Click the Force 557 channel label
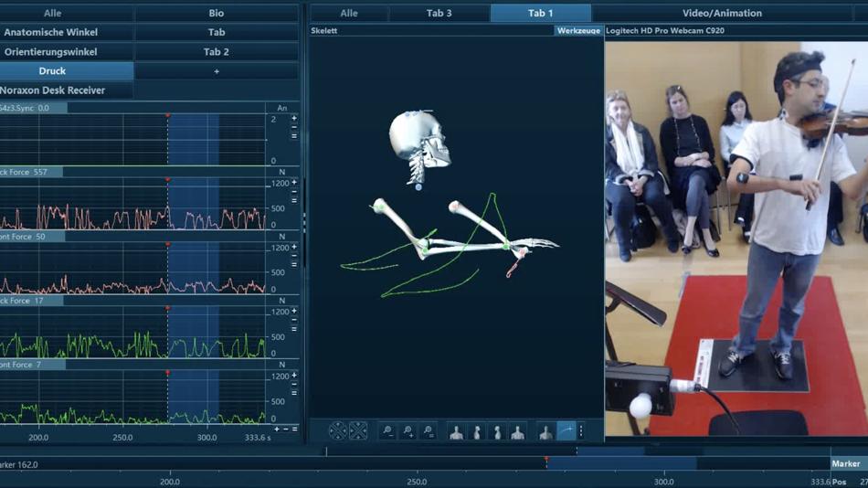This screenshot has width=868, height=488. [31, 173]
